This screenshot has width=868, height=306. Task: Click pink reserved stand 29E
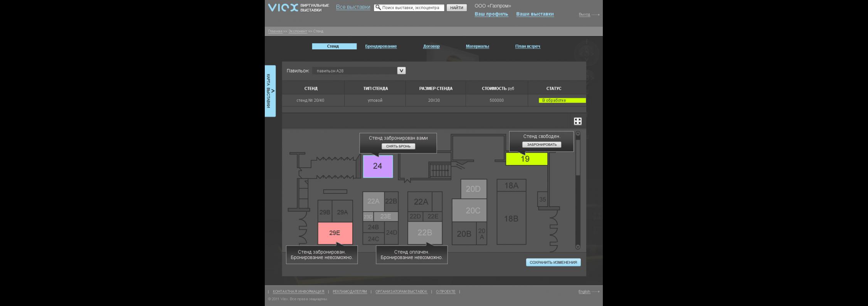click(x=335, y=233)
